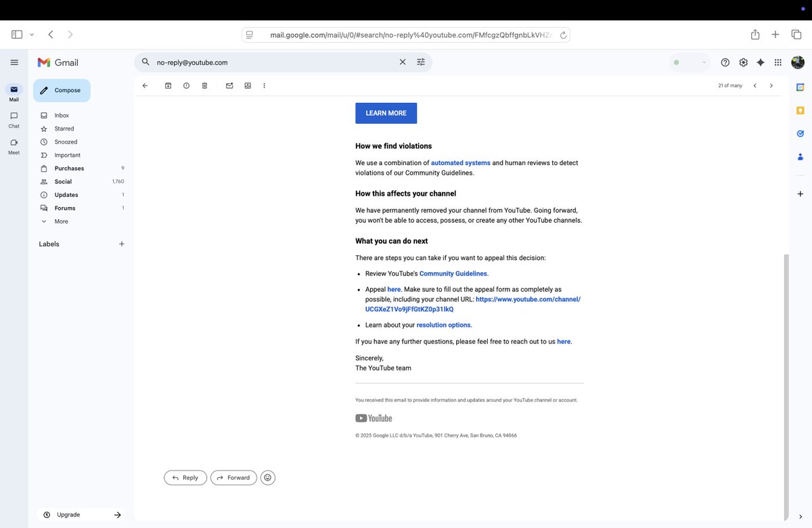Image resolution: width=812 pixels, height=528 pixels.
Task: Click the Upgrade button in sidebar
Action: pos(81,515)
